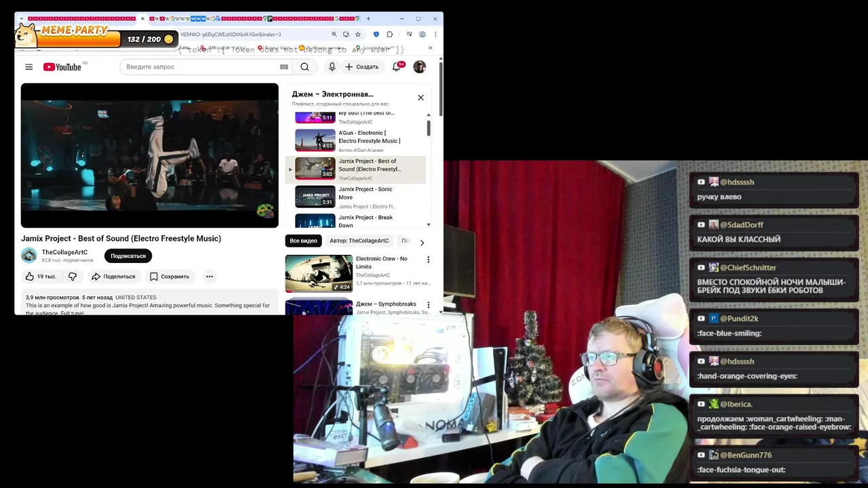Click the Создать create button
The height and width of the screenshot is (488, 868).
361,67
